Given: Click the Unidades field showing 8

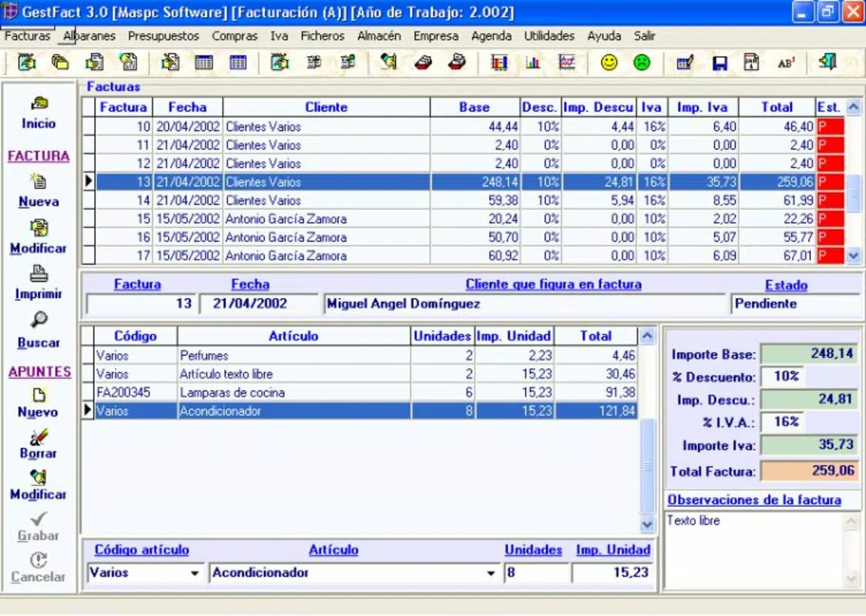Looking at the screenshot, I should [x=535, y=573].
